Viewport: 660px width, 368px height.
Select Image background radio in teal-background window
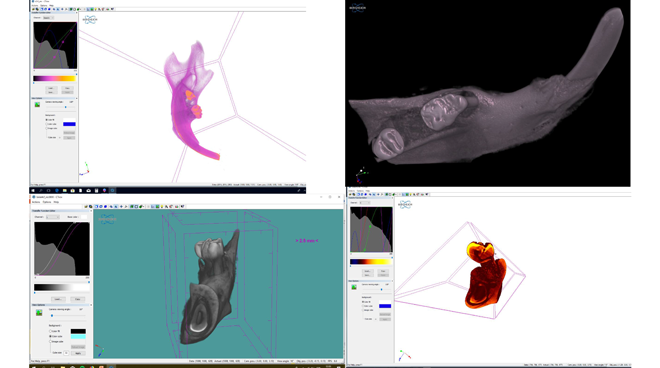51,341
